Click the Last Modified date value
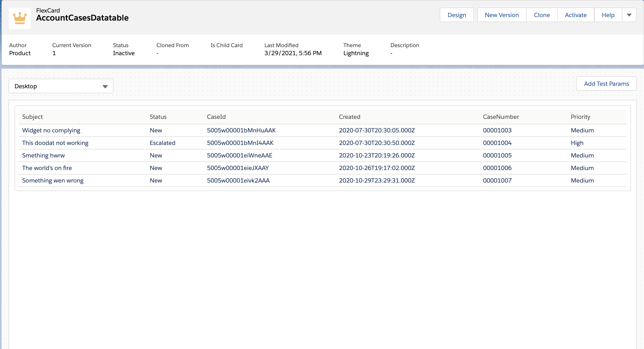Image resolution: width=644 pixels, height=349 pixels. coord(293,53)
